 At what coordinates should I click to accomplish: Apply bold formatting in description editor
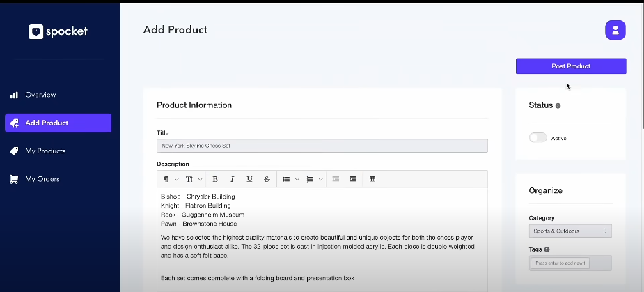215,179
